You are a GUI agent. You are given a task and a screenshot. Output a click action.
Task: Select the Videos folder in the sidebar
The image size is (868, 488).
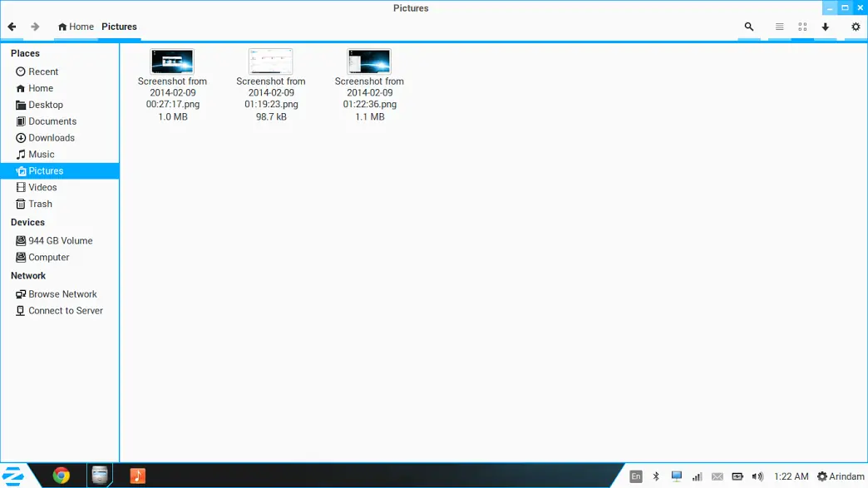(41, 187)
